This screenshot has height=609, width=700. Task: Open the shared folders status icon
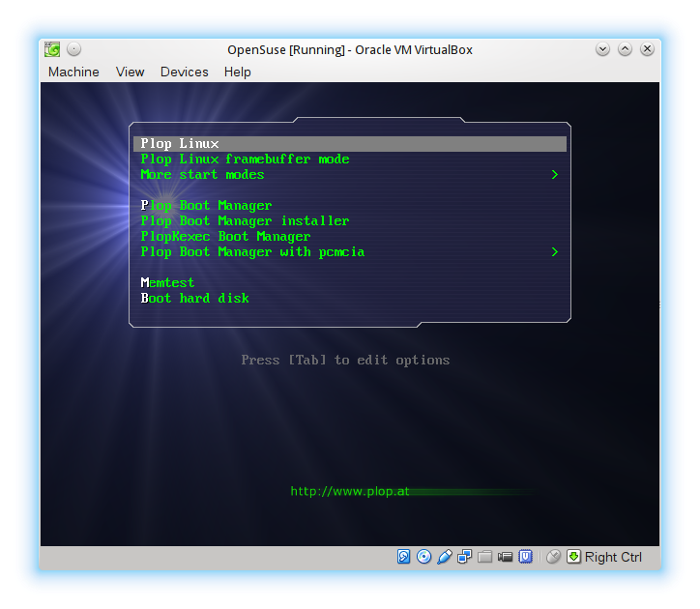coord(484,557)
